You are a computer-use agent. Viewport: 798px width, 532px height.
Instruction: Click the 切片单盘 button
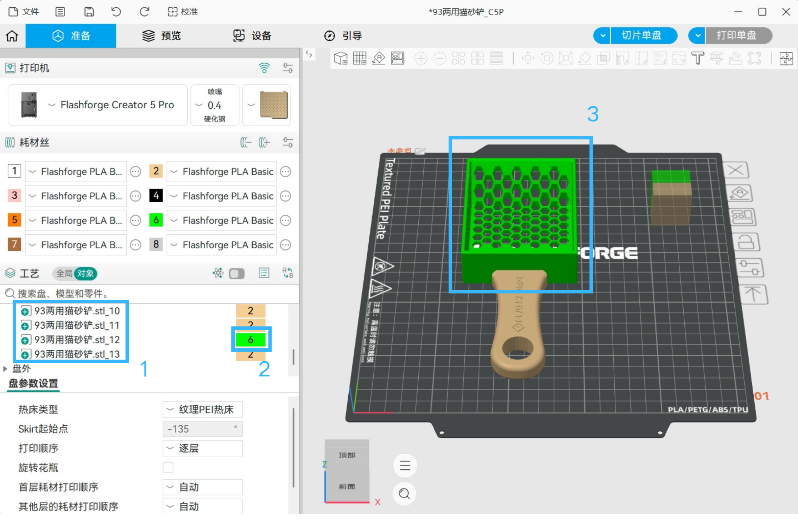644,36
